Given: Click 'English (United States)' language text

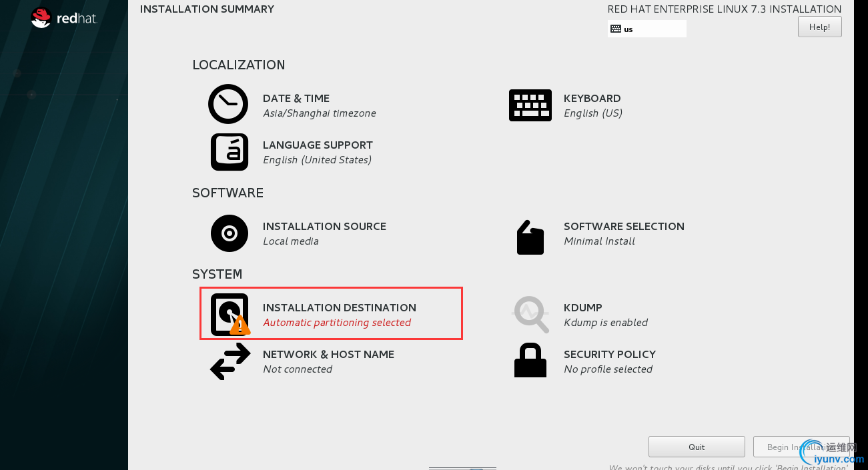Looking at the screenshot, I should (317, 160).
